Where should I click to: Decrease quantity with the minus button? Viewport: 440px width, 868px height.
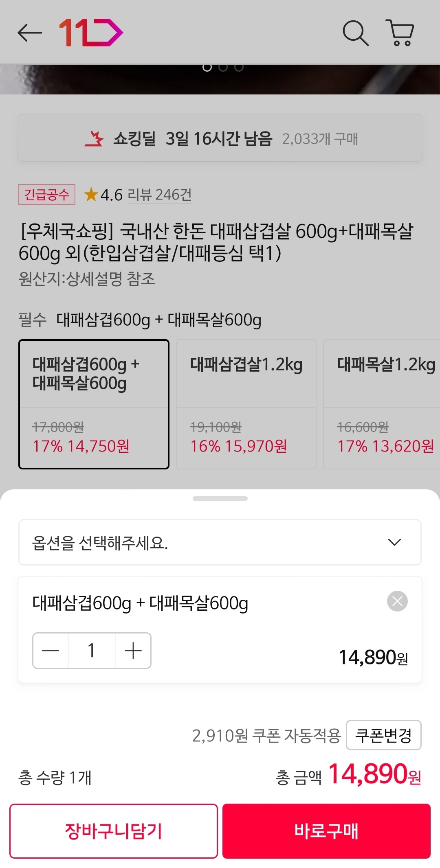51,651
